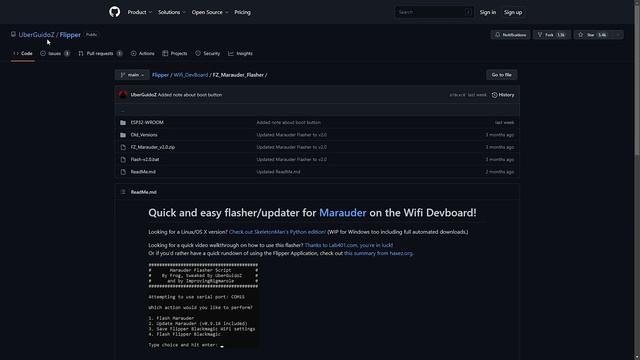Click the Go to file button

point(502,75)
